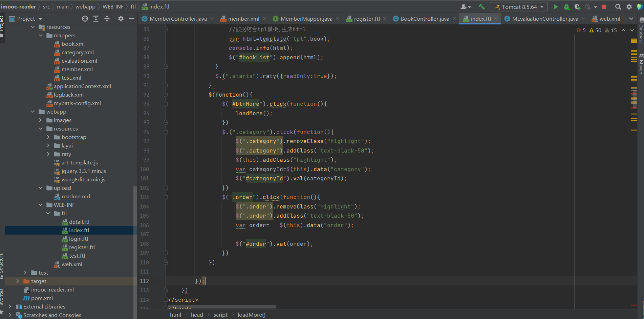Click imooc-reader in the navigation breadcrumb

[18, 6]
